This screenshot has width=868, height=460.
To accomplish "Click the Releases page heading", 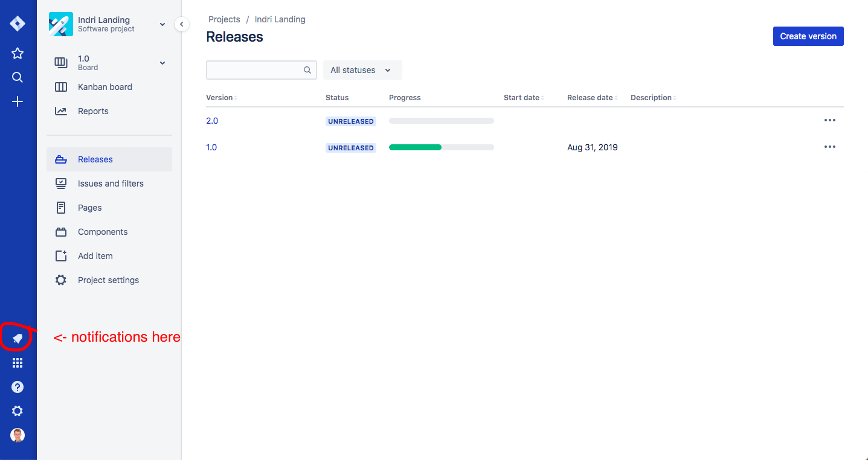I will (x=234, y=37).
